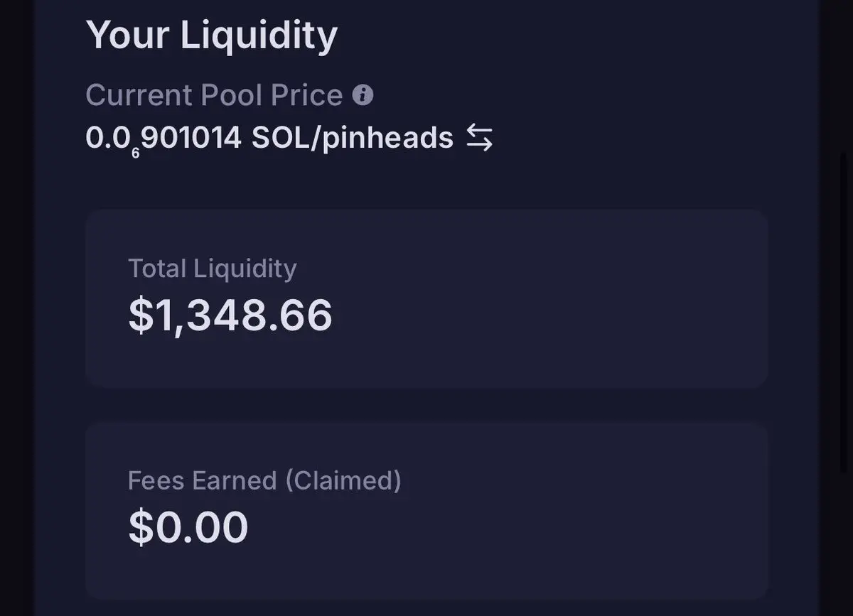The height and width of the screenshot is (616, 853).
Task: Click the Fees Earned (Claimed) label
Action: 264,481
